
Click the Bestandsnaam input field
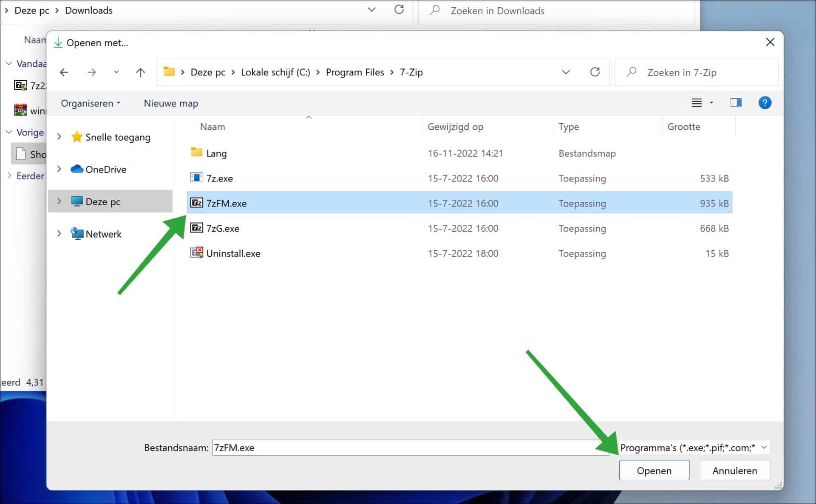(382, 447)
